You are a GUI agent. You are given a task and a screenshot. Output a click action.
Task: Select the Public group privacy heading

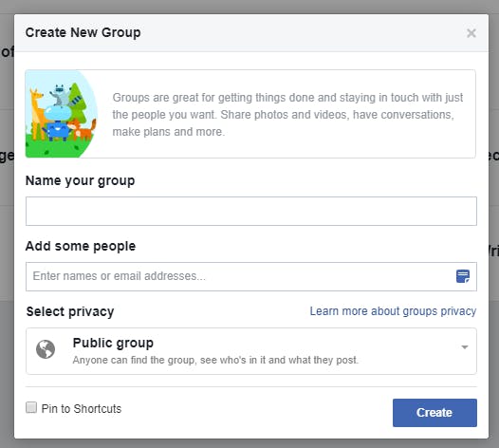pyautogui.click(x=113, y=343)
